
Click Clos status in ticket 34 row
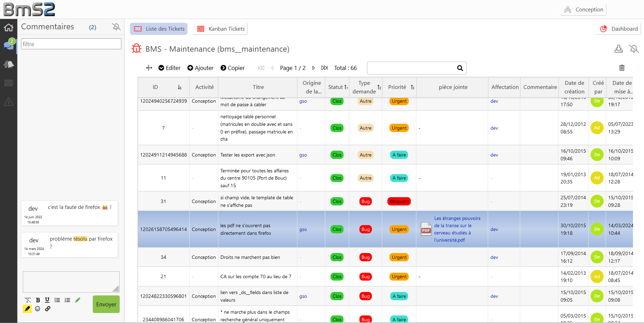(337, 257)
